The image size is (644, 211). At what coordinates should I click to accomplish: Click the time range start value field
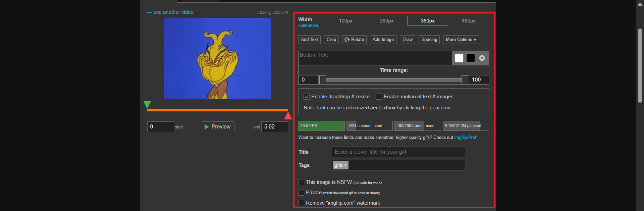pyautogui.click(x=308, y=80)
